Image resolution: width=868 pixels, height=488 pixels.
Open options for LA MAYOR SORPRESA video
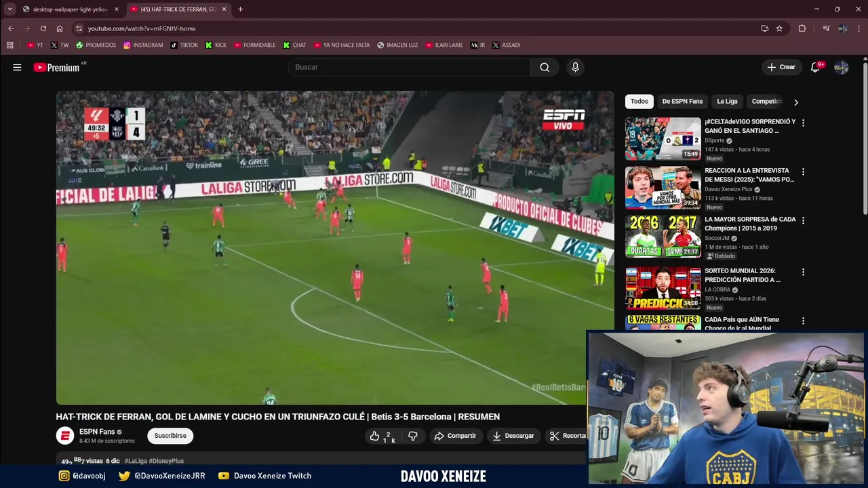[803, 220]
